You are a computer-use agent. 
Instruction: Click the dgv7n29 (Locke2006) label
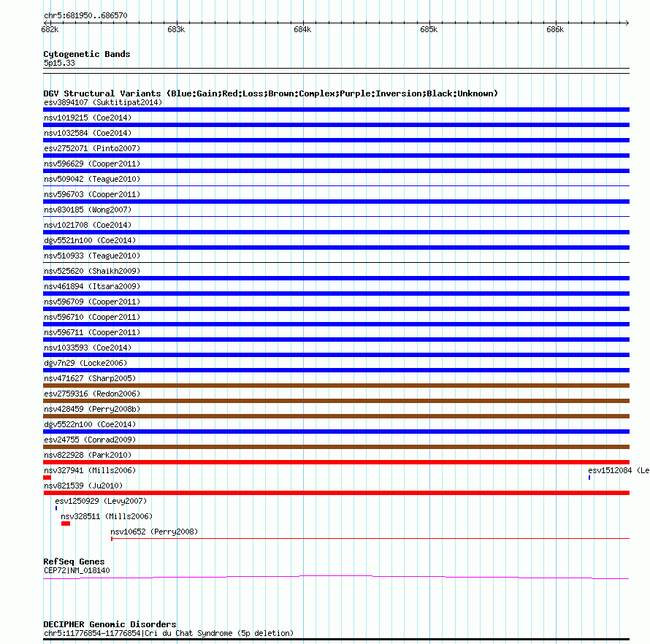pyautogui.click(x=85, y=363)
